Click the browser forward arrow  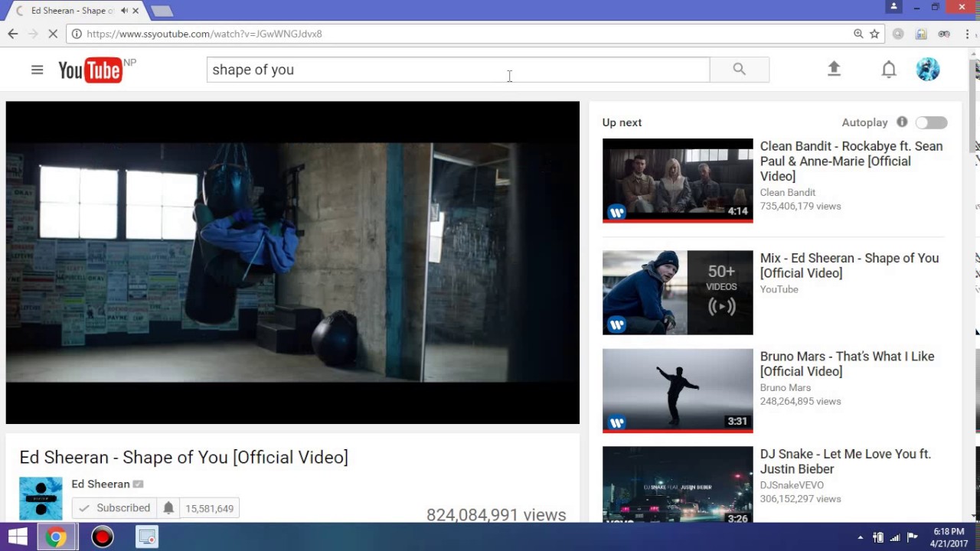coord(33,34)
